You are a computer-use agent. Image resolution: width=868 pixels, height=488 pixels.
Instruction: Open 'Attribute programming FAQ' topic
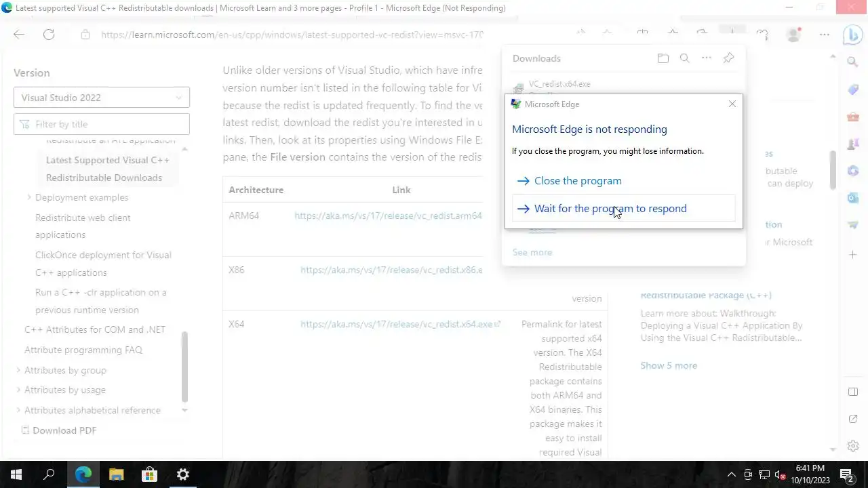click(83, 350)
